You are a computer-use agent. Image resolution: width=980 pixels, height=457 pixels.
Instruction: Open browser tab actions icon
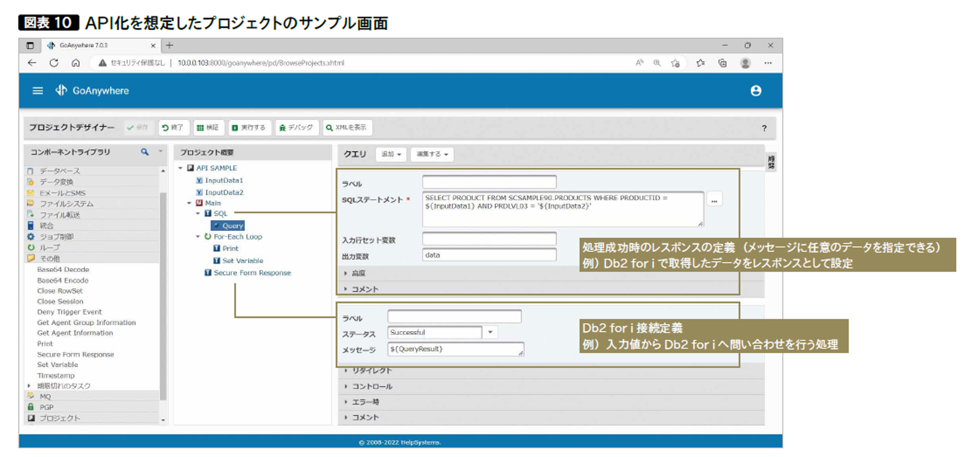point(30,46)
